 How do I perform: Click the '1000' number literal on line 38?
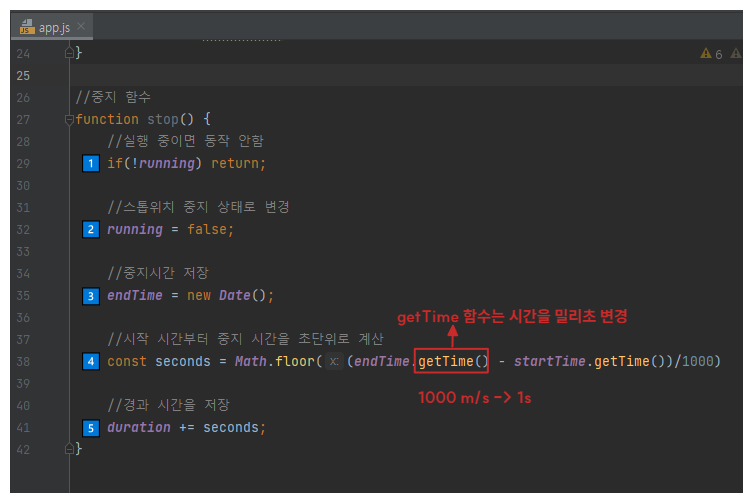[x=698, y=361]
